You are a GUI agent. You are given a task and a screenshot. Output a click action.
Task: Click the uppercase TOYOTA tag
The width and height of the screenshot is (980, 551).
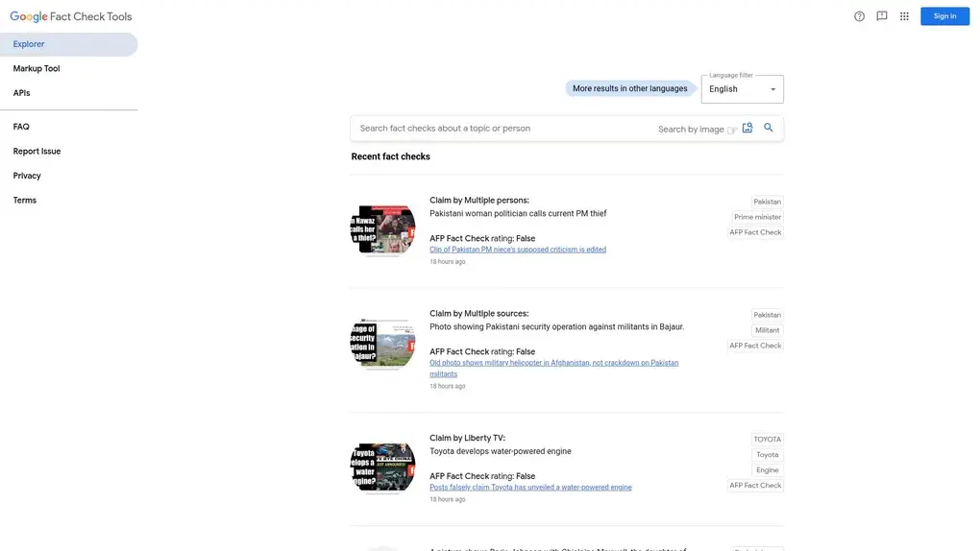[x=767, y=440]
